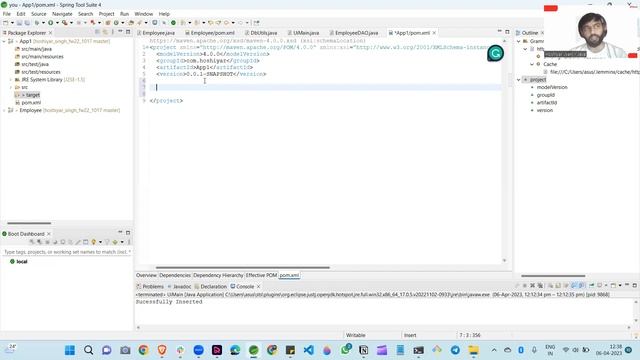Viewport: 640px width, 360px height.
Task: Collapse the App1 project node
Action: coord(4,41)
